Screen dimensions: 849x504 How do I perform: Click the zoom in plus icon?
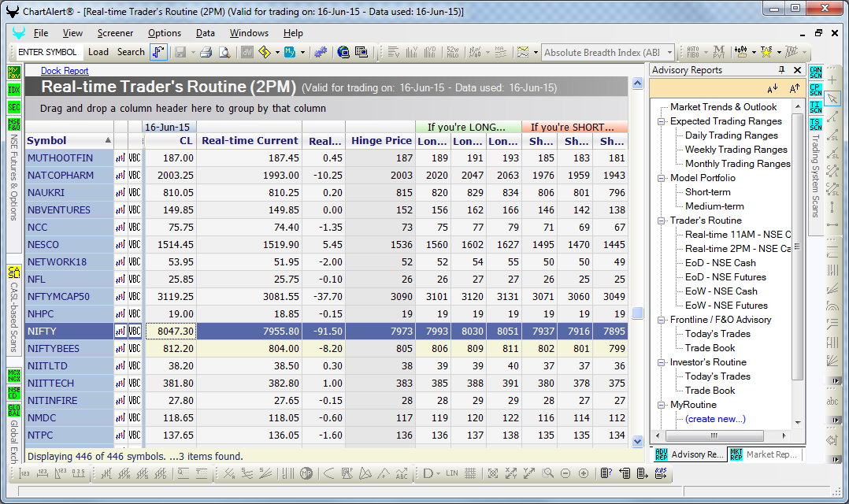[583, 474]
